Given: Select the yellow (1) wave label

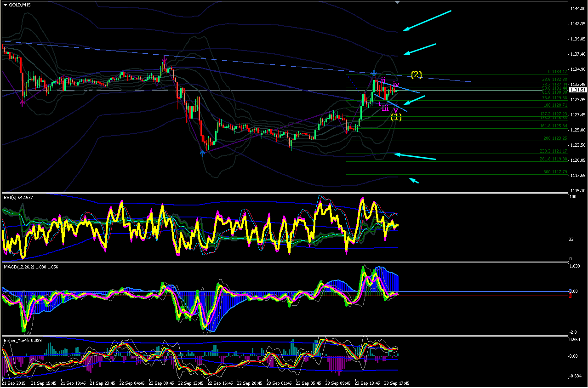Looking at the screenshot, I should [x=396, y=117].
